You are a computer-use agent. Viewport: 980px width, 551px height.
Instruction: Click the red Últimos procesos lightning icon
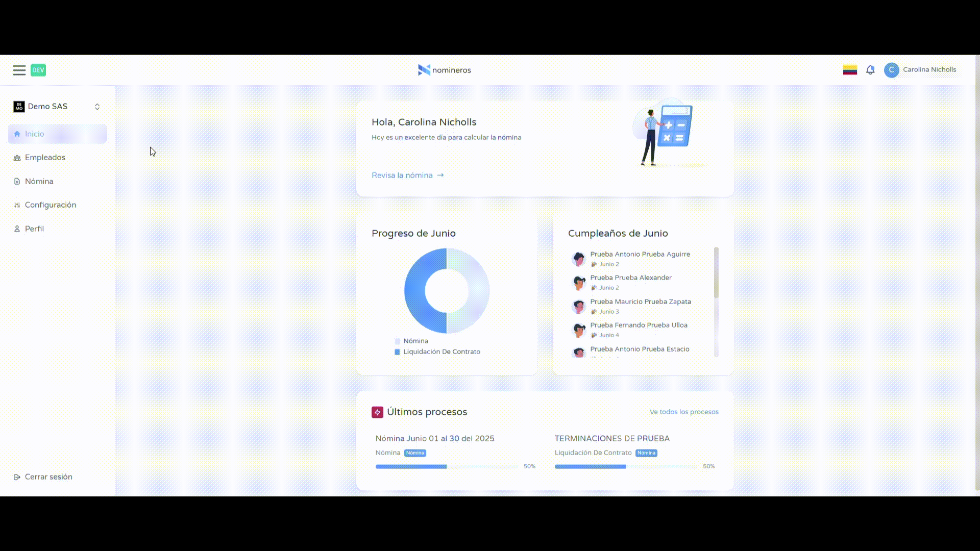377,412
